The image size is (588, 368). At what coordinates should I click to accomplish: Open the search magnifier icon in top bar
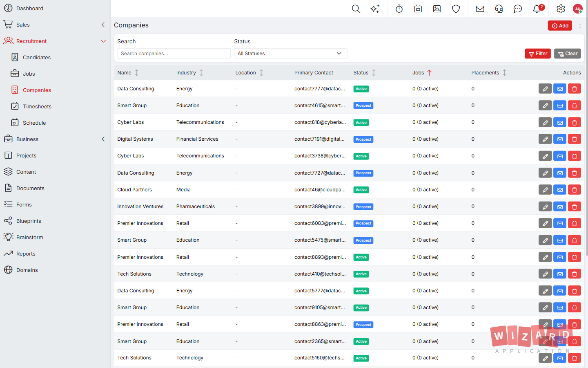[356, 9]
